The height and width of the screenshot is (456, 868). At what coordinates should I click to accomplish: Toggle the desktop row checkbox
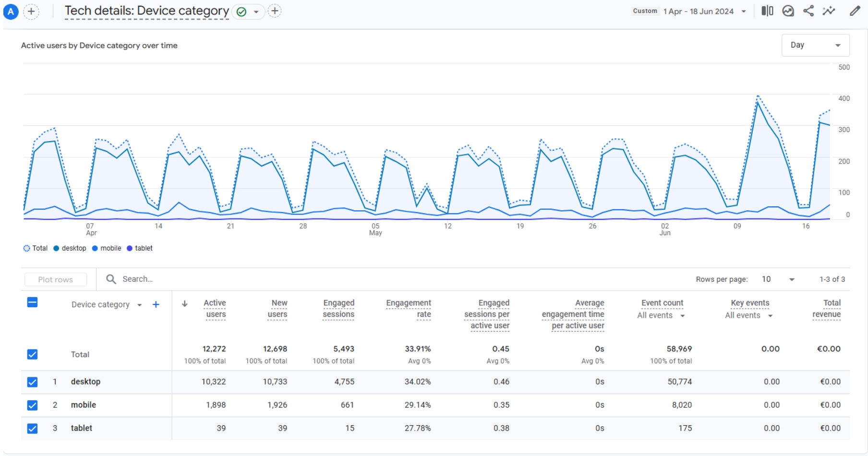tap(32, 382)
